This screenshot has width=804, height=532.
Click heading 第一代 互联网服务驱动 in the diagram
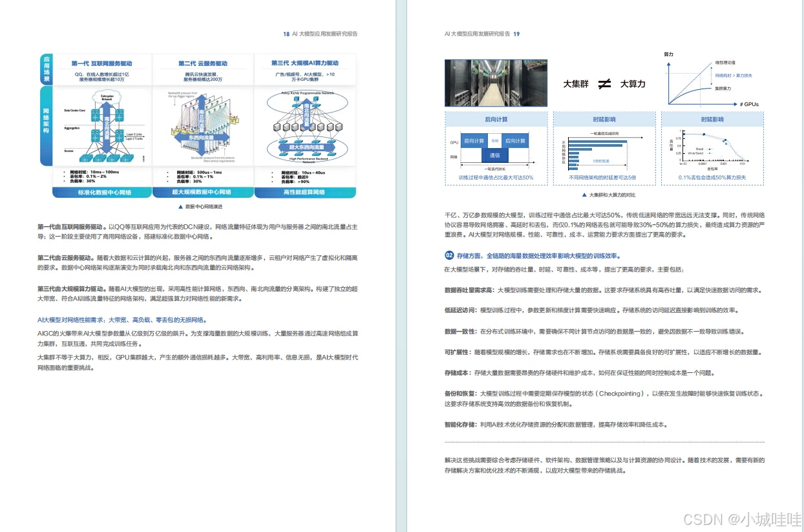point(101,63)
